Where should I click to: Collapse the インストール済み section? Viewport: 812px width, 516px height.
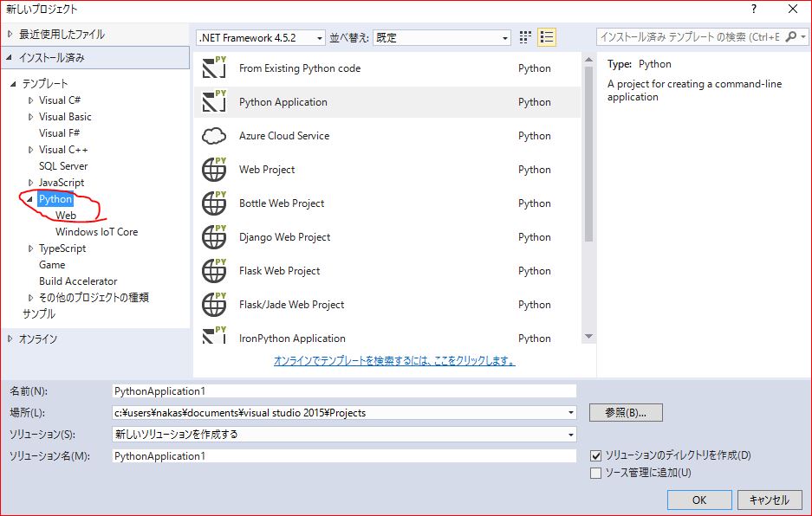[10, 57]
